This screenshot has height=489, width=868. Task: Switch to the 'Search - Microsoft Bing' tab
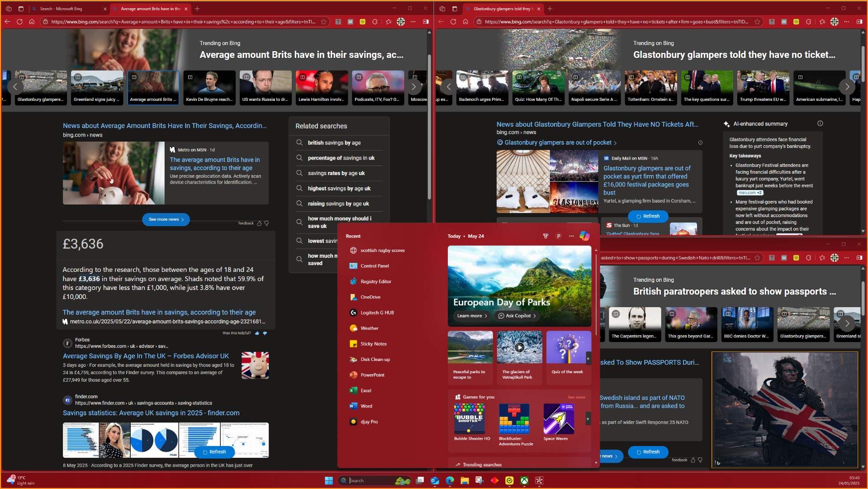pos(67,9)
